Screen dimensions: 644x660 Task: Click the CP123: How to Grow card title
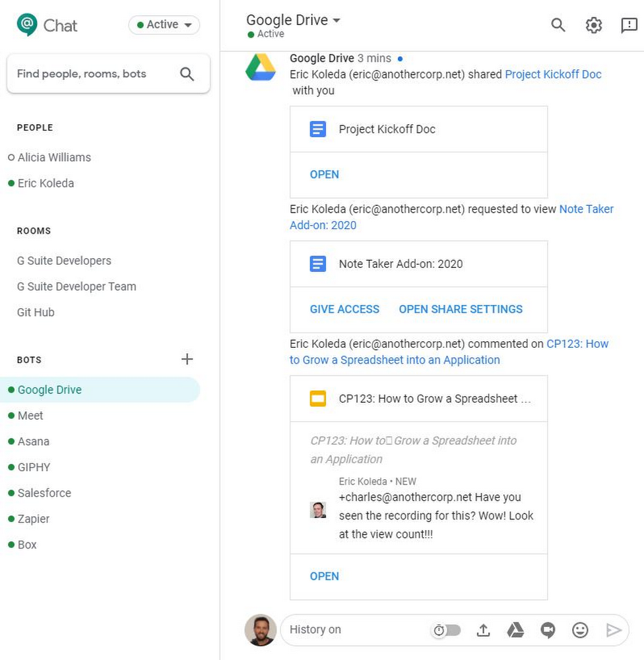point(435,399)
